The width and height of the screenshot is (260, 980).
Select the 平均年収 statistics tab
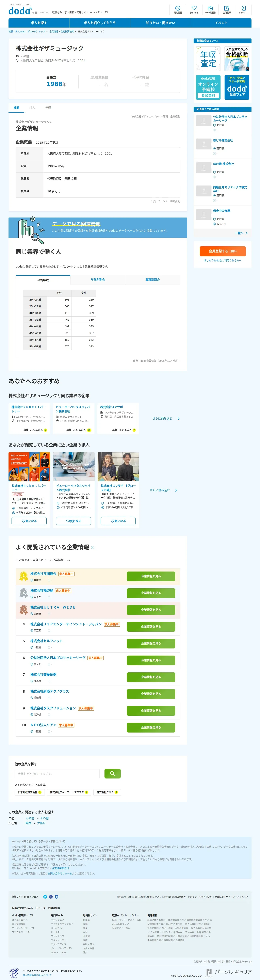pyautogui.click(x=43, y=280)
